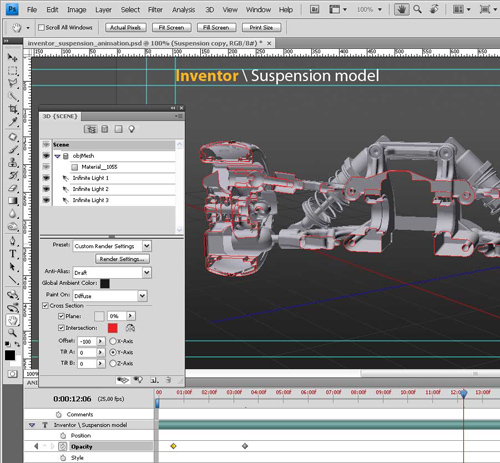Hide Infinite Light 3 visibility
The image size is (500, 463).
(x=46, y=200)
